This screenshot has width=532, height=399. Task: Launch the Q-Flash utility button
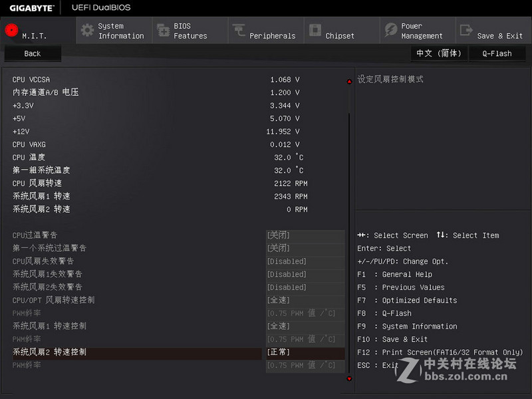click(x=497, y=54)
